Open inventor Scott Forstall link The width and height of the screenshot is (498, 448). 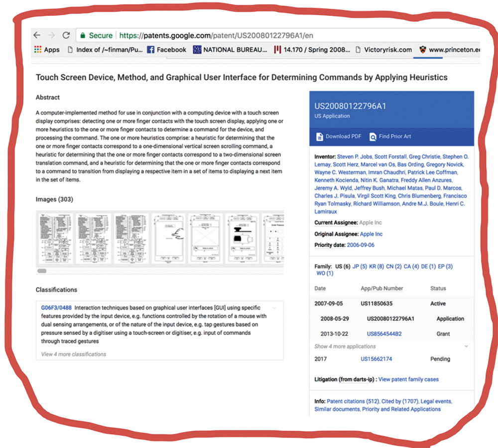pyautogui.click(x=390, y=156)
